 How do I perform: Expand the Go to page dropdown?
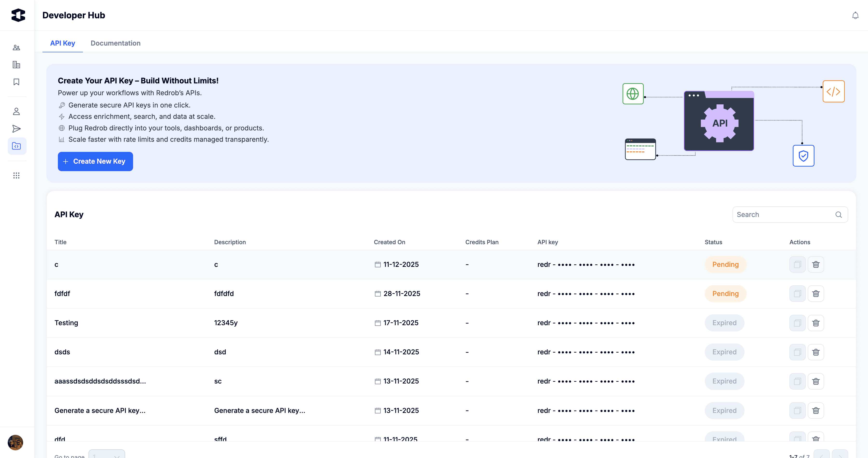107,455
